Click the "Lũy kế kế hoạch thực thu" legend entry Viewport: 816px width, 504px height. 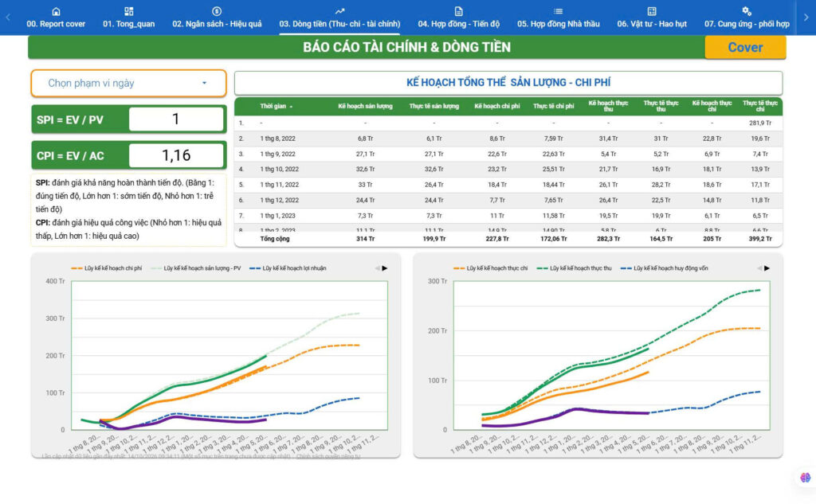pyautogui.click(x=574, y=268)
